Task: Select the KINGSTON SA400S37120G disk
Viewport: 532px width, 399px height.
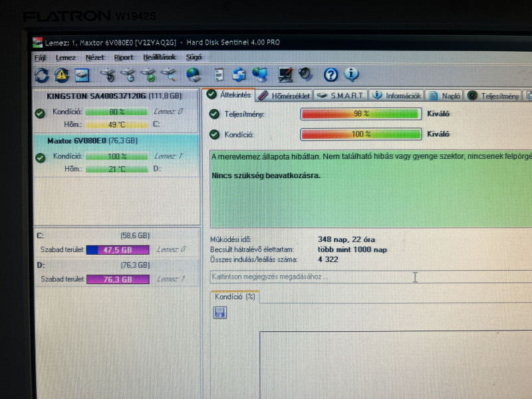Action: pyautogui.click(x=116, y=110)
